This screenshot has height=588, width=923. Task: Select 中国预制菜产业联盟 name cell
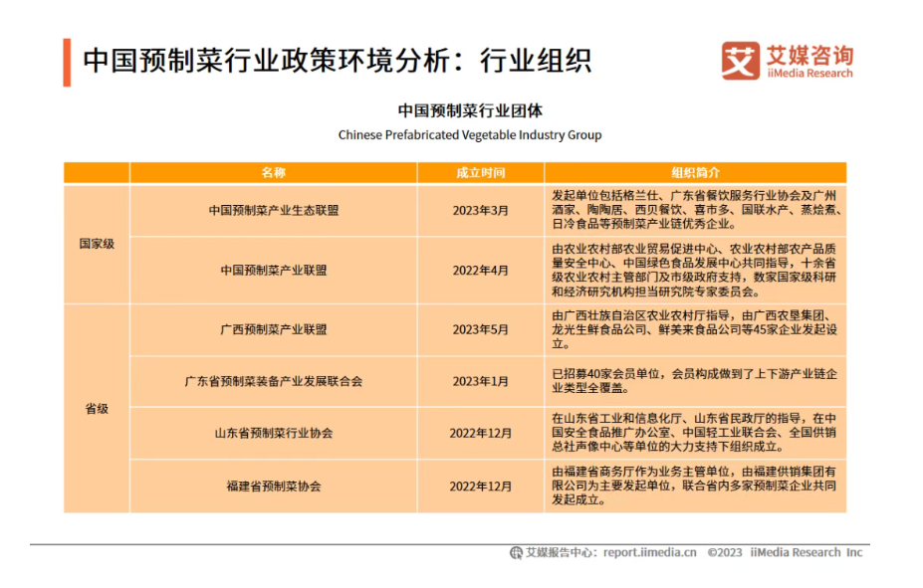point(273,270)
